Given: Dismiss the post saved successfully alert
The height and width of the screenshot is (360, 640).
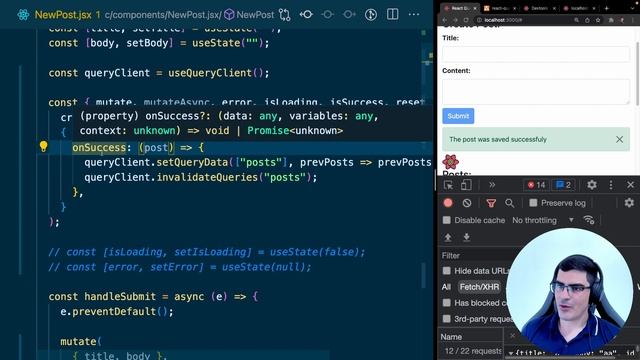Looking at the screenshot, I should 619,139.
